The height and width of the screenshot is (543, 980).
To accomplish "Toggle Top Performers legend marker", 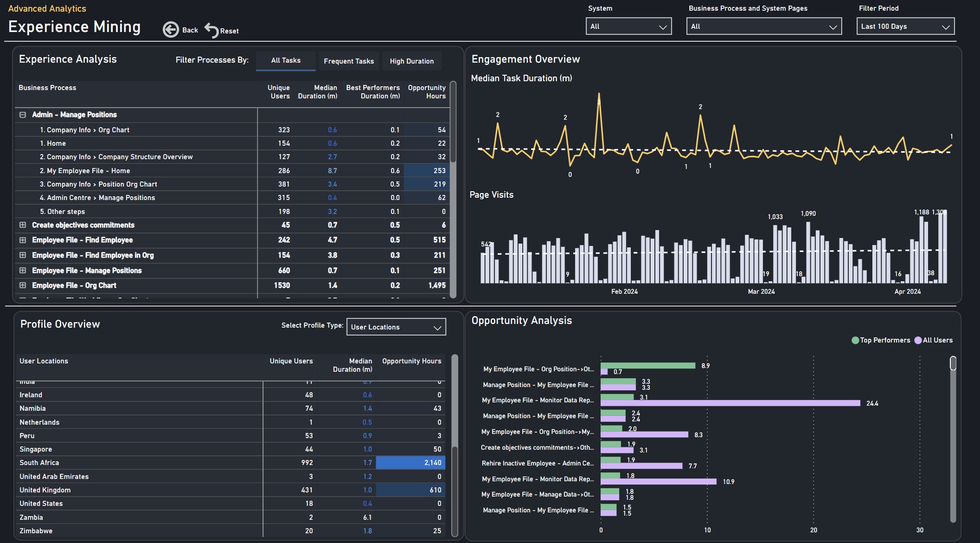I will (x=855, y=340).
